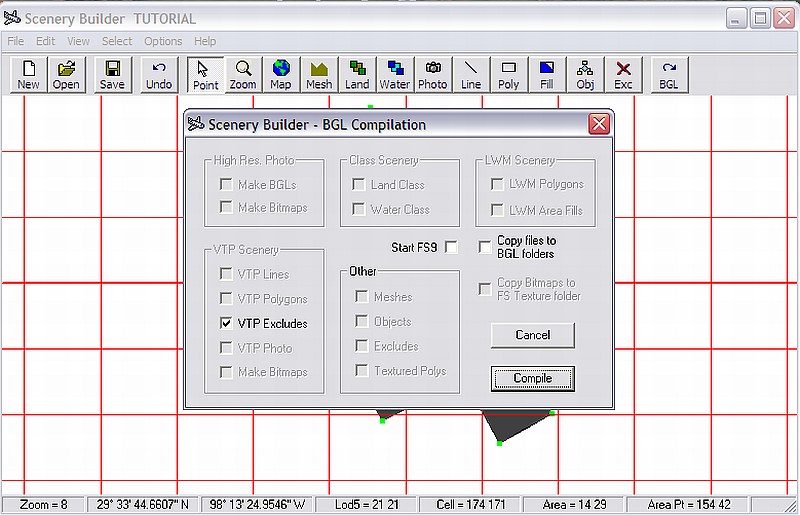
Task: Toggle High Res Photo Make BGLs checkbox
Action: coord(226,184)
